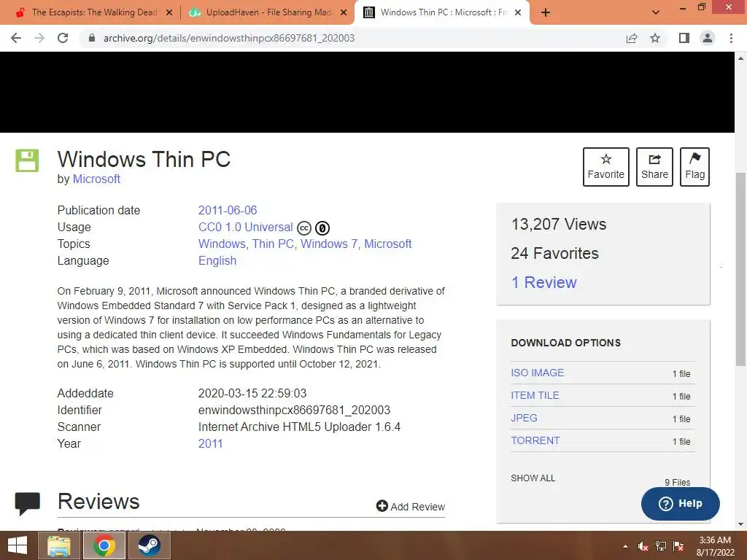Open CC0 1.0 Universal license link

pyautogui.click(x=245, y=227)
